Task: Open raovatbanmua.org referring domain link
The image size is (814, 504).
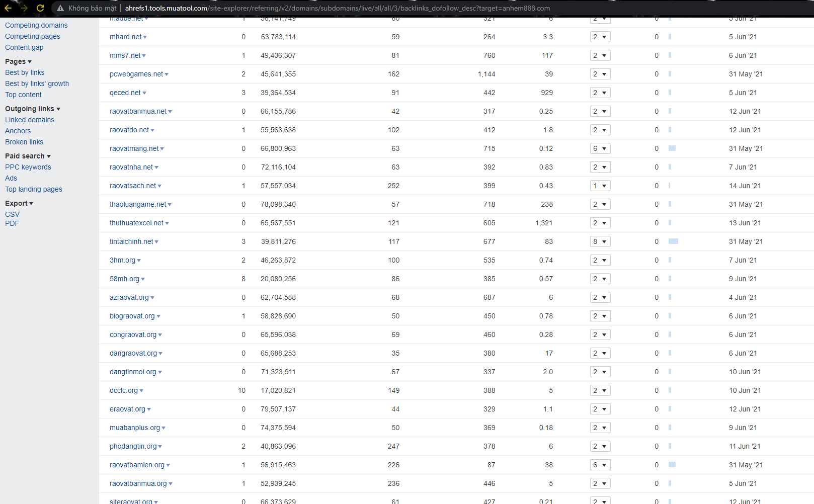Action: point(138,483)
